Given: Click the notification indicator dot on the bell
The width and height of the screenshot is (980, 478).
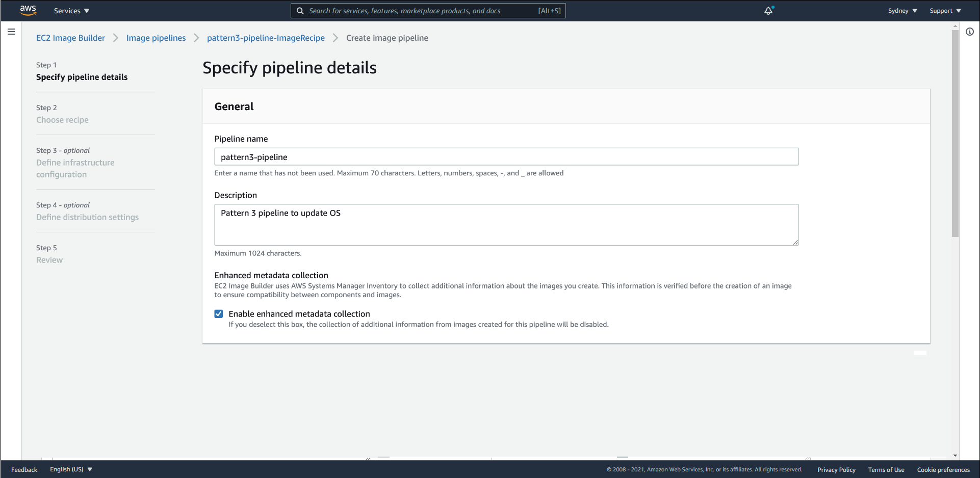Looking at the screenshot, I should 772,7.
